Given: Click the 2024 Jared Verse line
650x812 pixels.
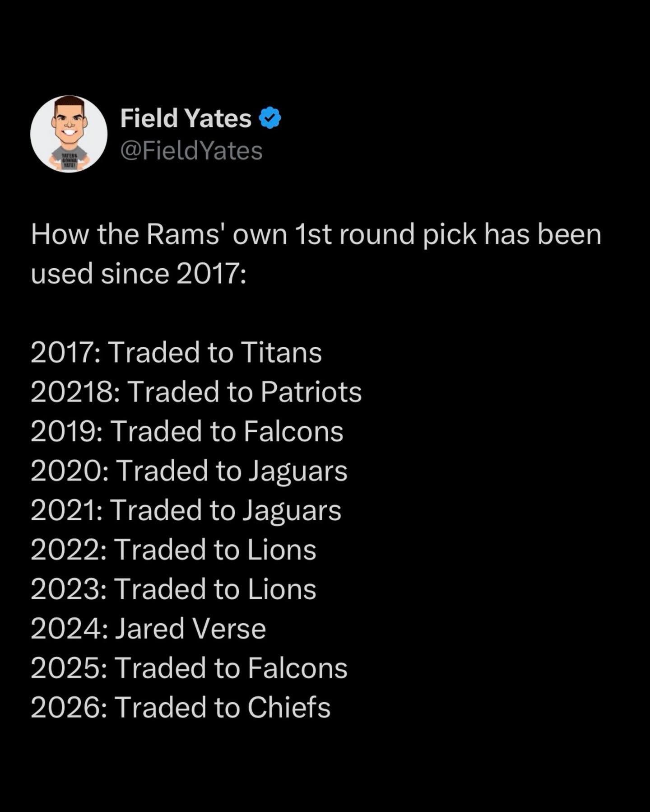Looking at the screenshot, I should click(x=148, y=629).
